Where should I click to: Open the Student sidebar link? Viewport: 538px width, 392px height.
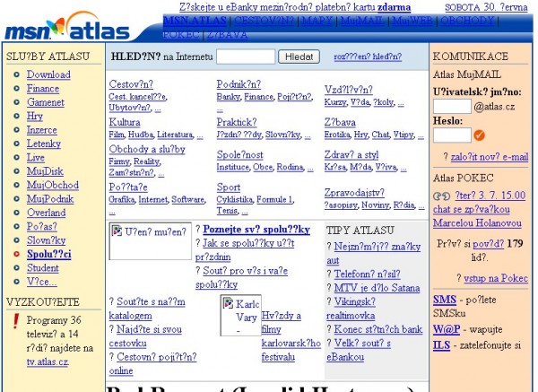43,267
